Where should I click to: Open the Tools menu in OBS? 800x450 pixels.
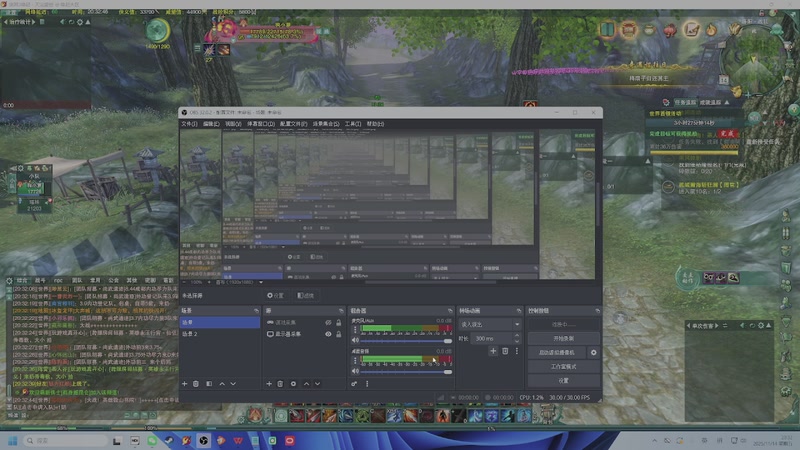point(353,124)
